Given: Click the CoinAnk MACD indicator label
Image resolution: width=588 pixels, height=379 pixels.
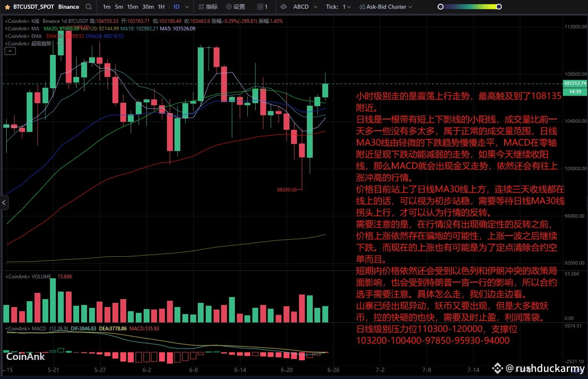Looking at the screenshot, I should click(x=25, y=328).
